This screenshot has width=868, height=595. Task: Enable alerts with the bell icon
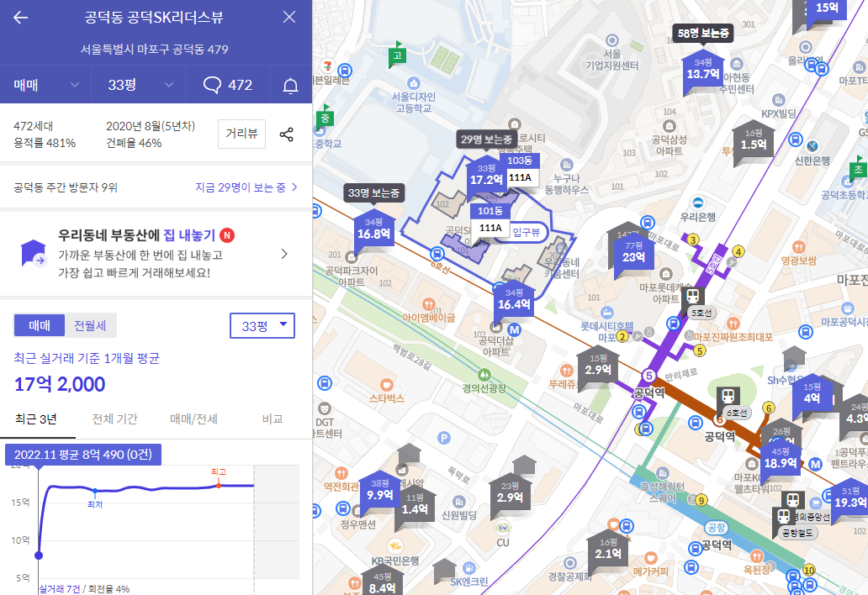pos(291,85)
